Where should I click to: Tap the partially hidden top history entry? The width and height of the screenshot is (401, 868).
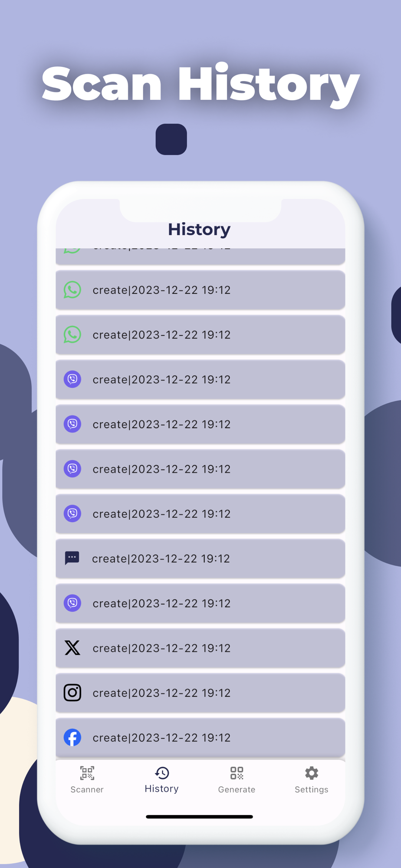click(x=200, y=256)
